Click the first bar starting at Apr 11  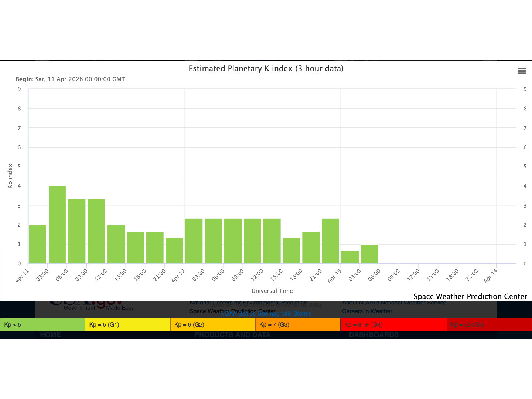[x=38, y=244]
